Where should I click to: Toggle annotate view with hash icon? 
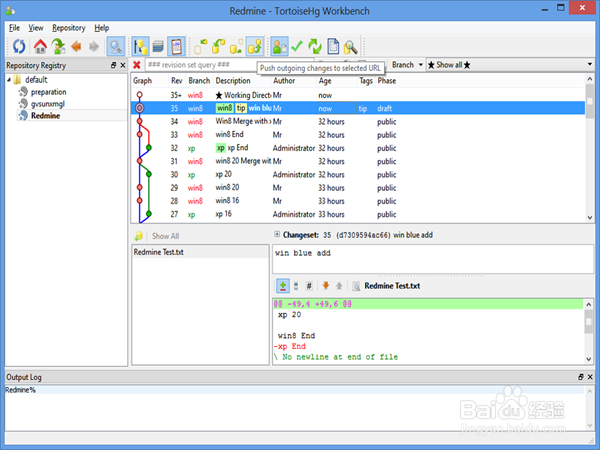coord(309,286)
